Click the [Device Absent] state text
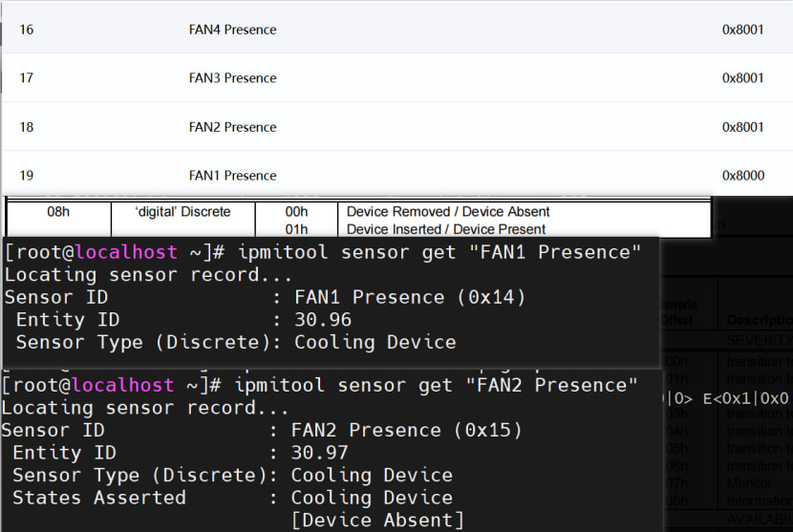Image resolution: width=793 pixels, height=532 pixels. (x=377, y=520)
